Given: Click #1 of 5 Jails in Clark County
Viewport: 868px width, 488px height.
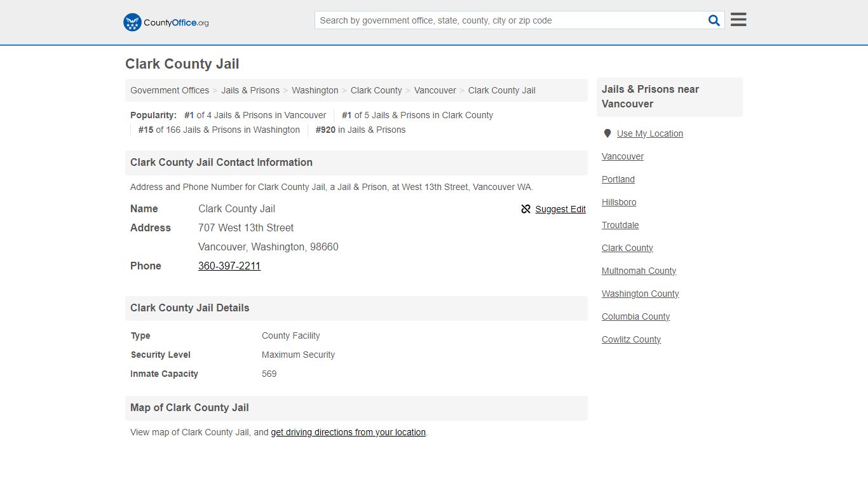Looking at the screenshot, I should pyautogui.click(x=417, y=115).
